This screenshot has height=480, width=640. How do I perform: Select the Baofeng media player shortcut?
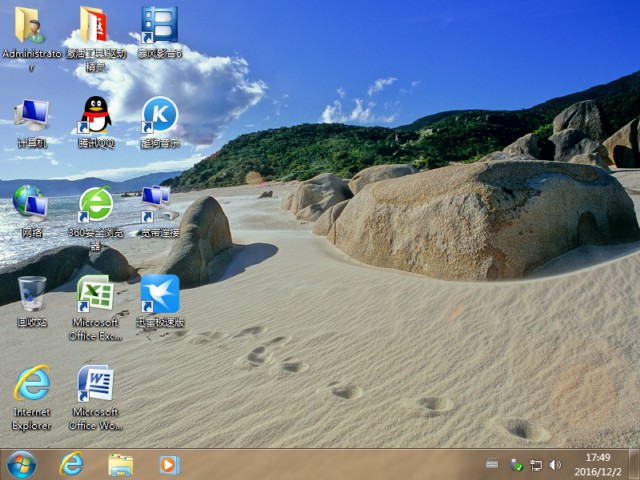tap(159, 25)
